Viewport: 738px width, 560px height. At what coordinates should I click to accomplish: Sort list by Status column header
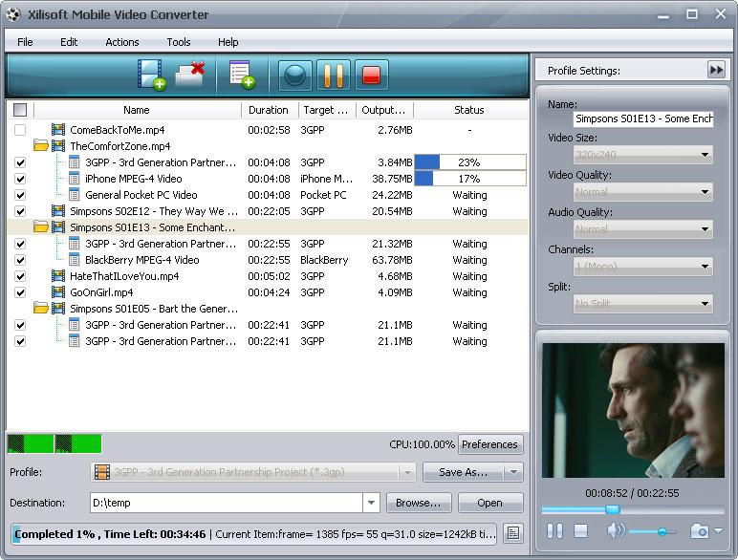pyautogui.click(x=469, y=110)
